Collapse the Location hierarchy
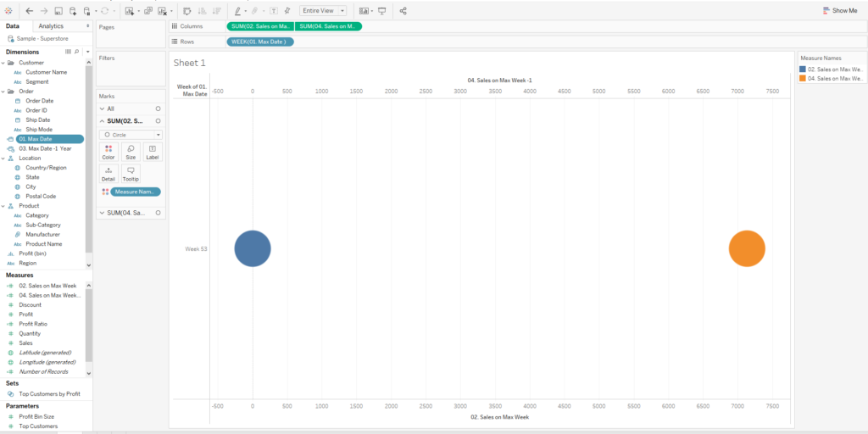 (x=3, y=158)
